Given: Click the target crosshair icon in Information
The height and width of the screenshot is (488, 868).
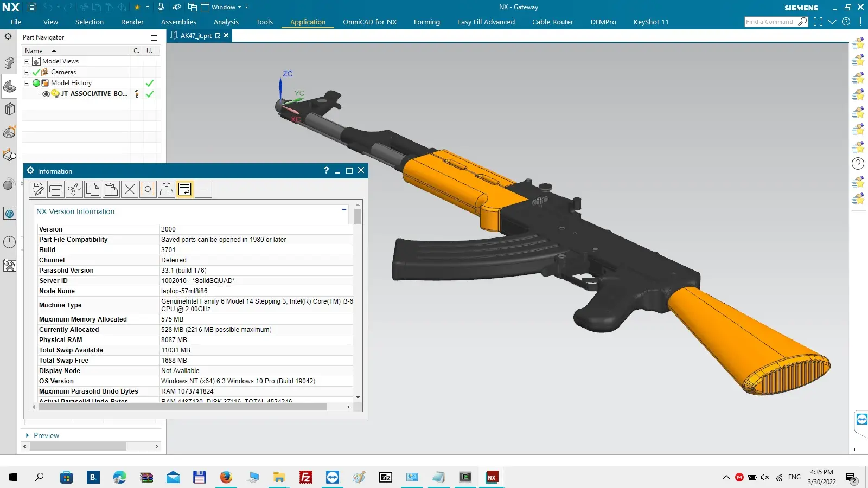Looking at the screenshot, I should point(148,189).
